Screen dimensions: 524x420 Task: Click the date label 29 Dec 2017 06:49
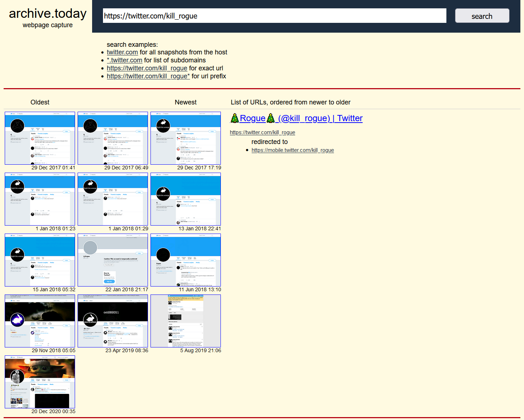tap(126, 168)
